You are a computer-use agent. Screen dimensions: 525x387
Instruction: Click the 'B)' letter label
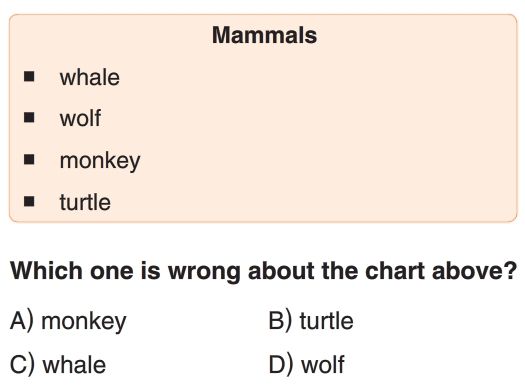click(281, 321)
